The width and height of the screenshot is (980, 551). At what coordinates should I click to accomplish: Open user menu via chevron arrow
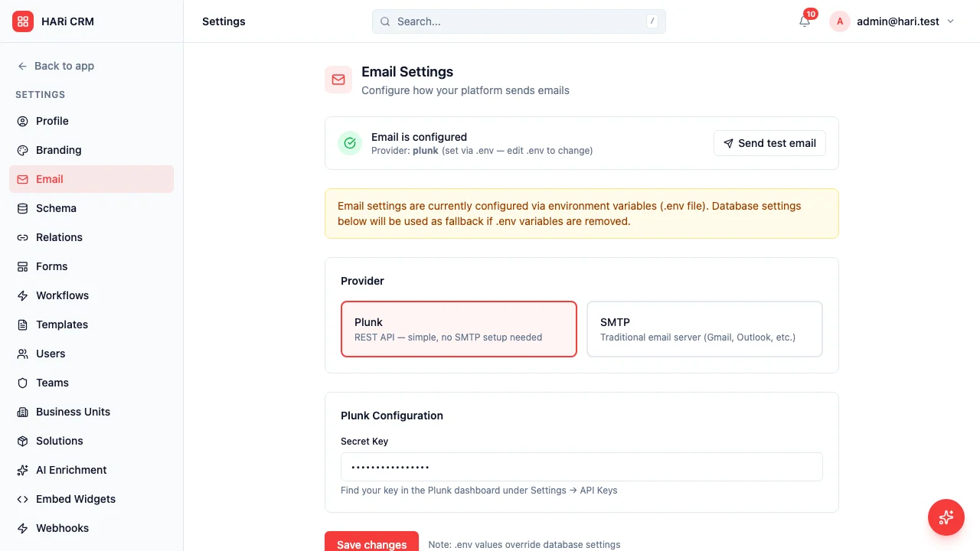click(951, 21)
